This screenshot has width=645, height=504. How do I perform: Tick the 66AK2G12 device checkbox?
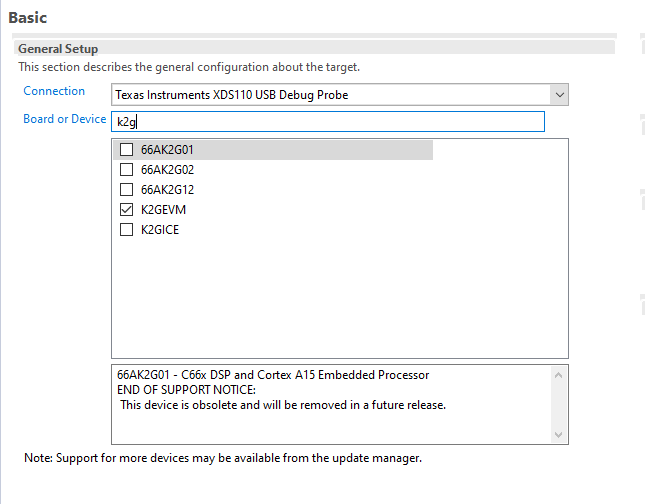(x=126, y=190)
